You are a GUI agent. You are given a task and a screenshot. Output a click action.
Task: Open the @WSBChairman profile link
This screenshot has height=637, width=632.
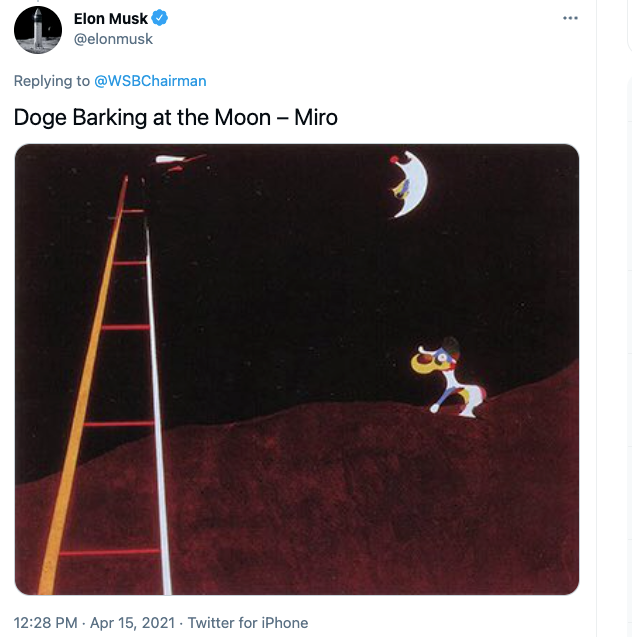150,81
